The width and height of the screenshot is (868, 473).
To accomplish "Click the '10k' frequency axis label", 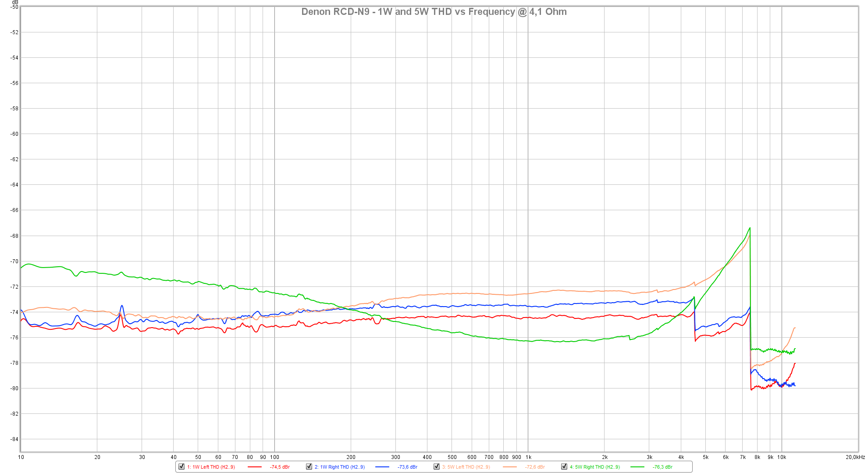I will pyautogui.click(x=782, y=457).
